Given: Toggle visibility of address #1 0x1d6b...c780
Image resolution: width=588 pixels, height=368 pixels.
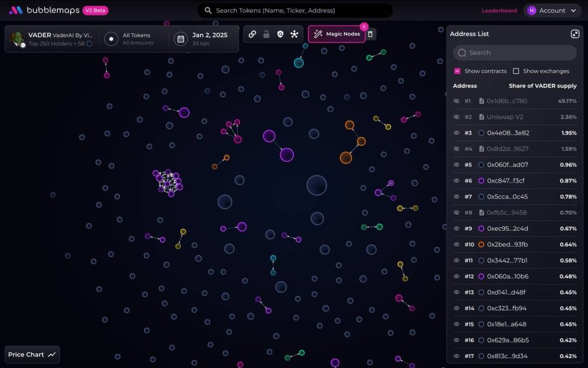Looking at the screenshot, I should click(457, 101).
